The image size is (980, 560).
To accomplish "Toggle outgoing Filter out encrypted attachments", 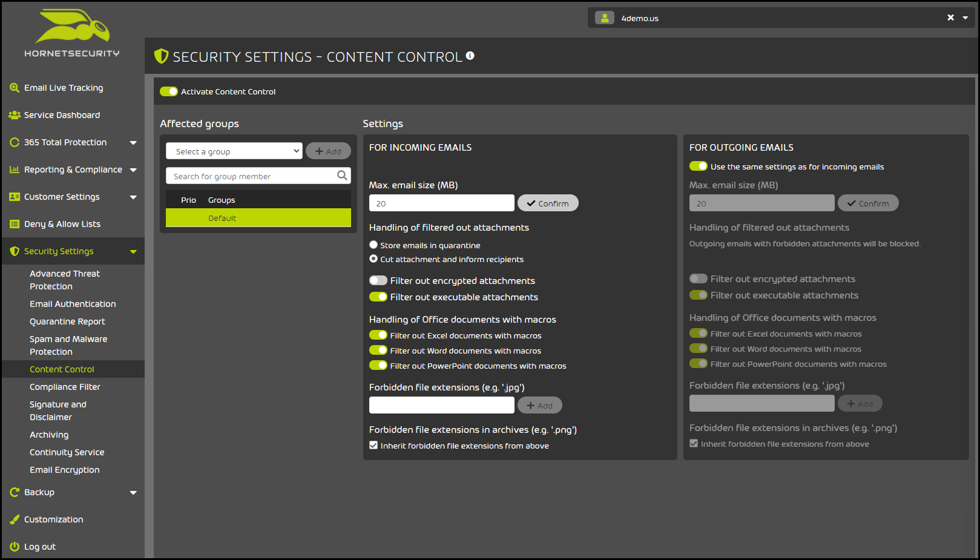I will pyautogui.click(x=699, y=278).
